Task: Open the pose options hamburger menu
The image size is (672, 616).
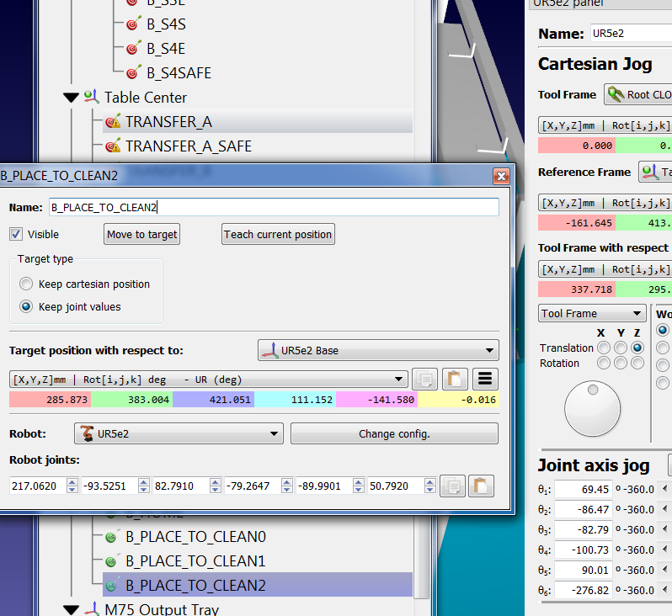Action: pos(484,379)
